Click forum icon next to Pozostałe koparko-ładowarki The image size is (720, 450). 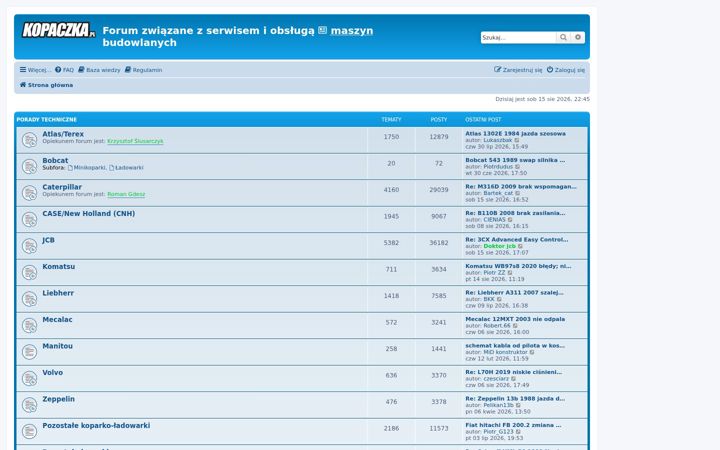[29, 432]
